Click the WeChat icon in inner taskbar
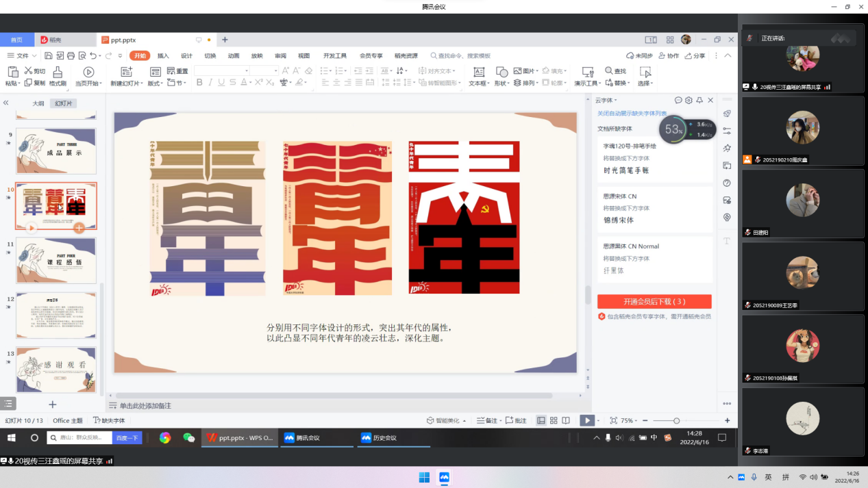Screen dimensions: 868x488 [189, 438]
